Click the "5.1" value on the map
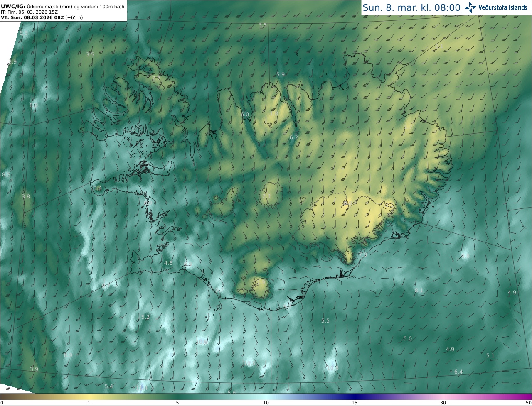This screenshot has height=406, width=532. click(x=490, y=356)
